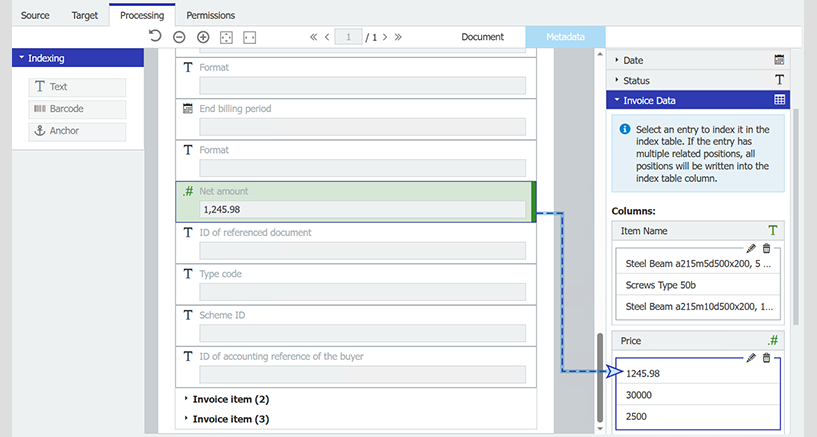Select the Barcode indexing tool
The image size is (817, 437).
(77, 109)
